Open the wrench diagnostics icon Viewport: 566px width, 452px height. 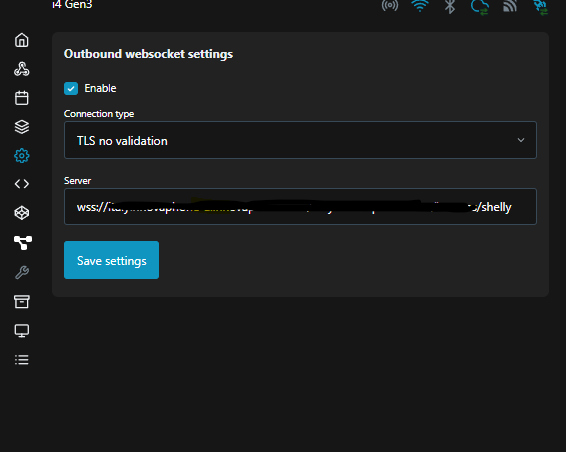point(22,273)
